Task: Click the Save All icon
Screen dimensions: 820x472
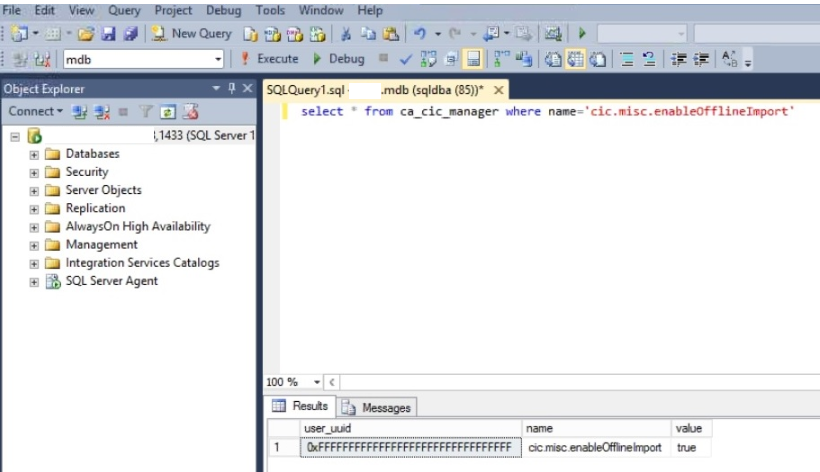Action: pos(129,33)
